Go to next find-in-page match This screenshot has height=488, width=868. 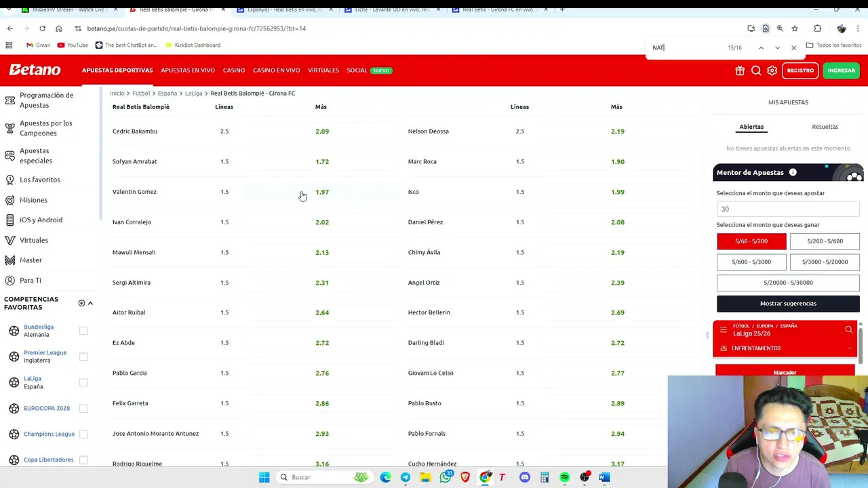(777, 47)
